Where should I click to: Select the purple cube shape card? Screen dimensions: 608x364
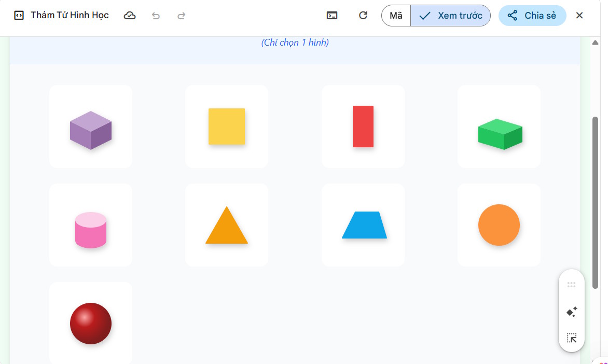[91, 127]
